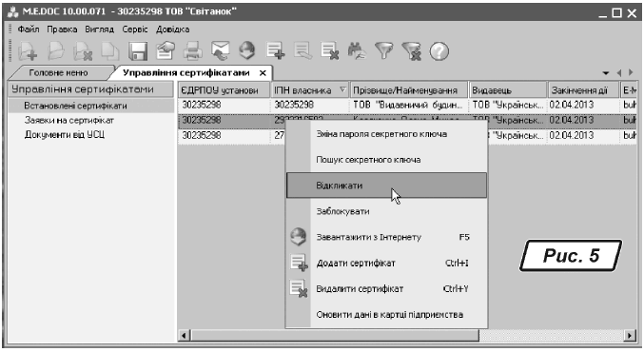Click the horizontal scrollbar left arrow
Image resolution: width=644 pixels, height=352 pixels.
pos(184,336)
